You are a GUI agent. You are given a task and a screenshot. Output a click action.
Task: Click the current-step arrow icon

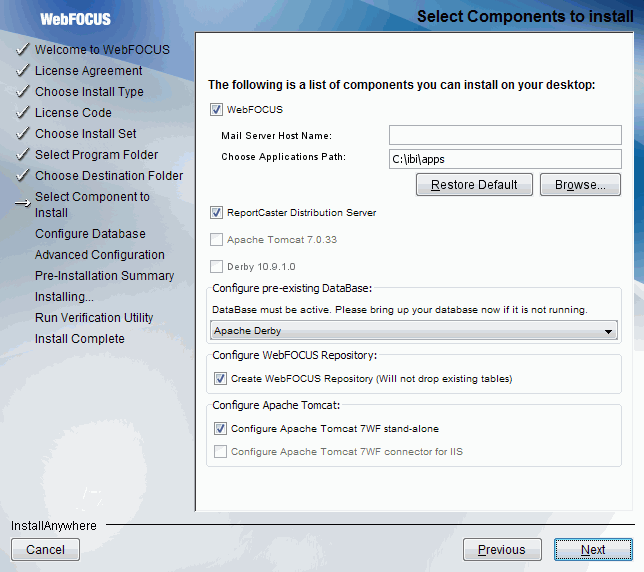point(23,203)
